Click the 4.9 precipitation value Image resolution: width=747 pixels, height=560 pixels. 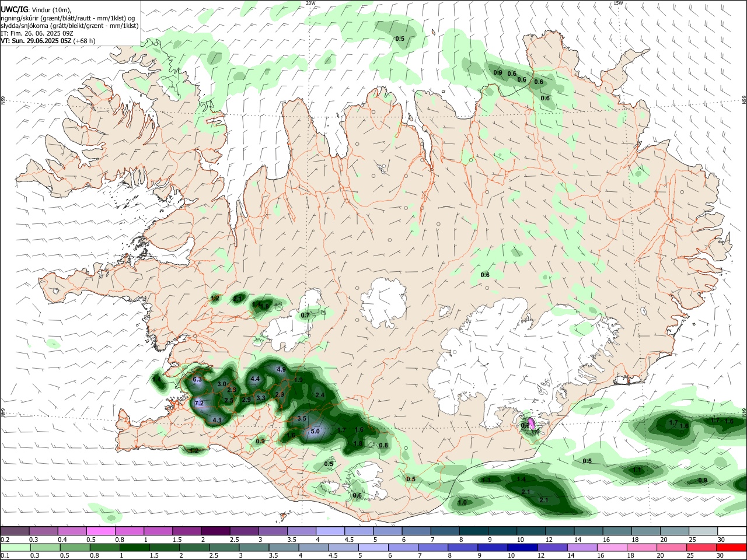(x=281, y=369)
